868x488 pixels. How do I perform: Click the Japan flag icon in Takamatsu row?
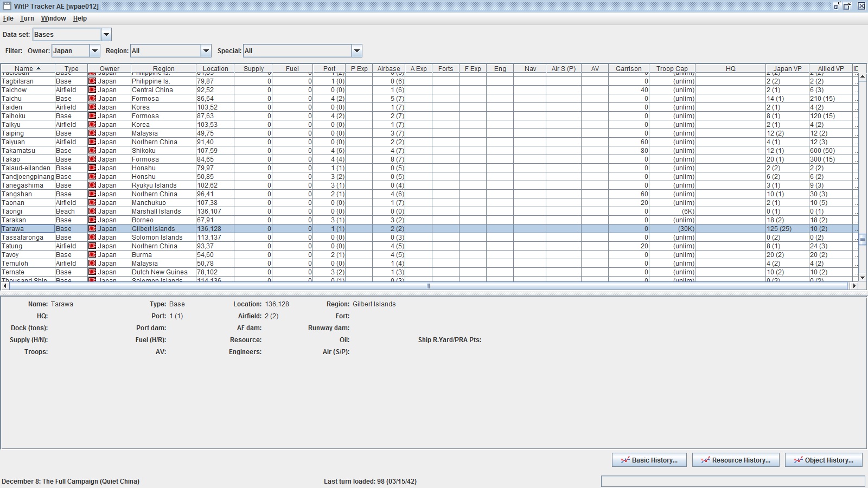click(x=92, y=151)
